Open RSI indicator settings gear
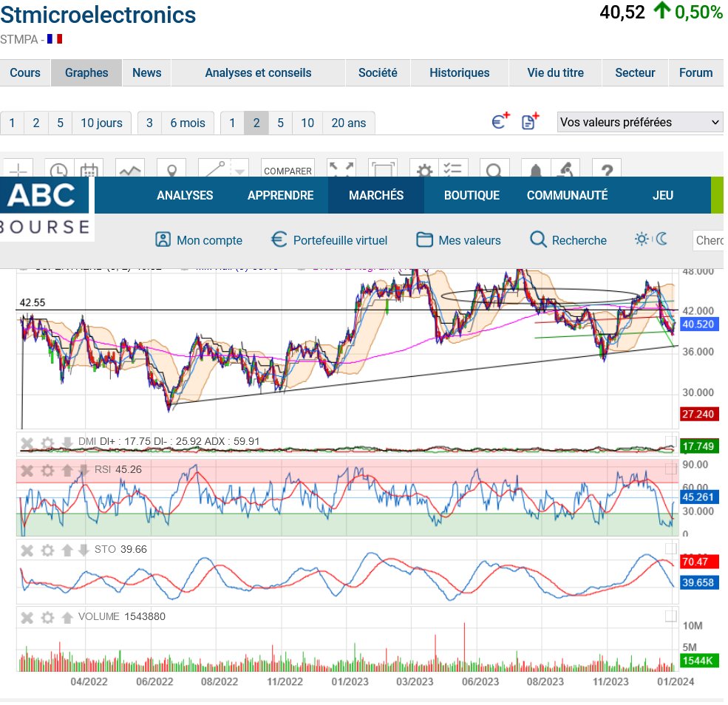 tap(47, 471)
